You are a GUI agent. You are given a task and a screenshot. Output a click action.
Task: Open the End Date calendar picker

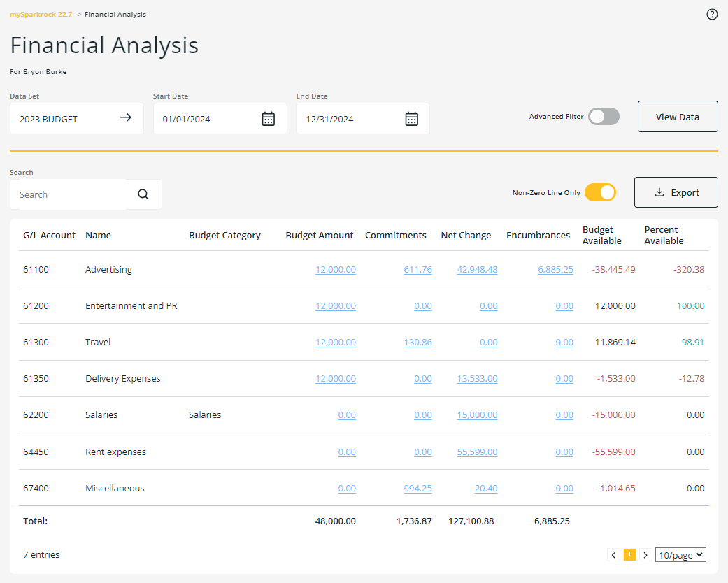[411, 118]
